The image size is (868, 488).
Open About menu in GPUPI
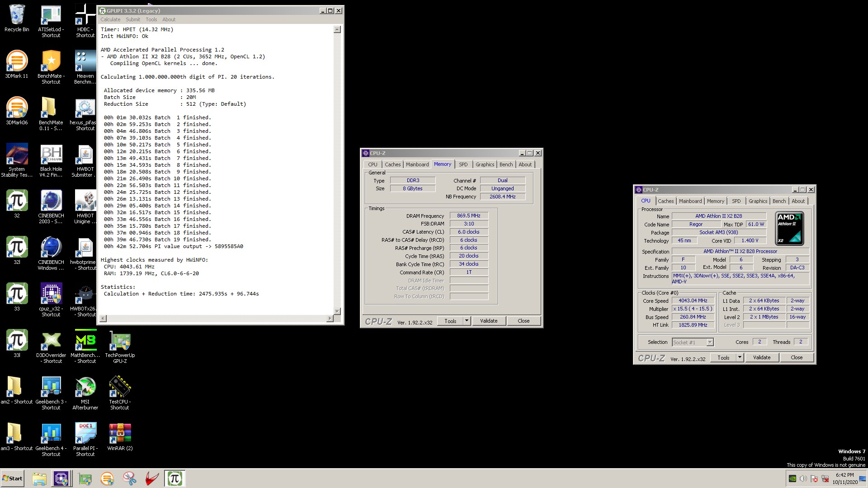[x=169, y=19]
